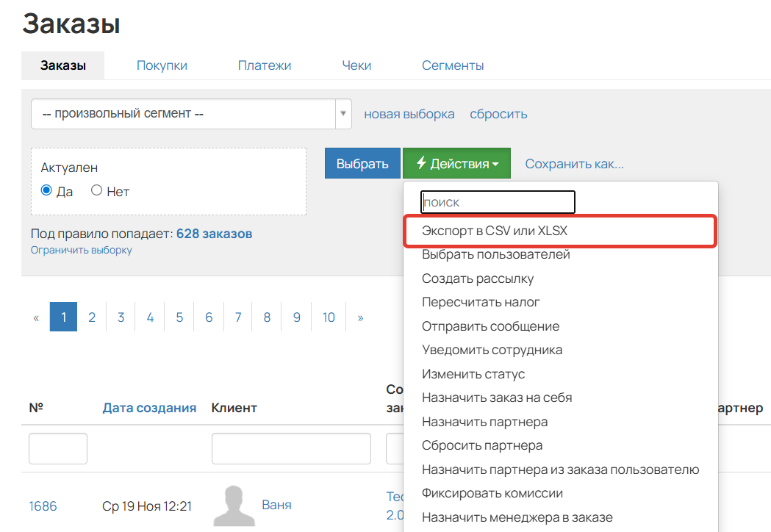Go to page 5 in pagination
771x532 pixels.
(179, 317)
